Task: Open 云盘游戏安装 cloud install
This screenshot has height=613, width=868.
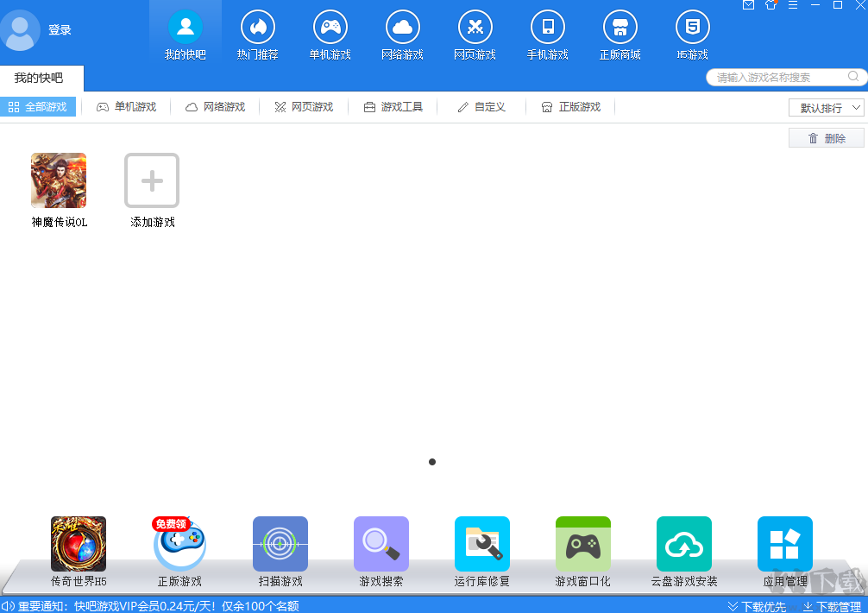Action: point(683,544)
